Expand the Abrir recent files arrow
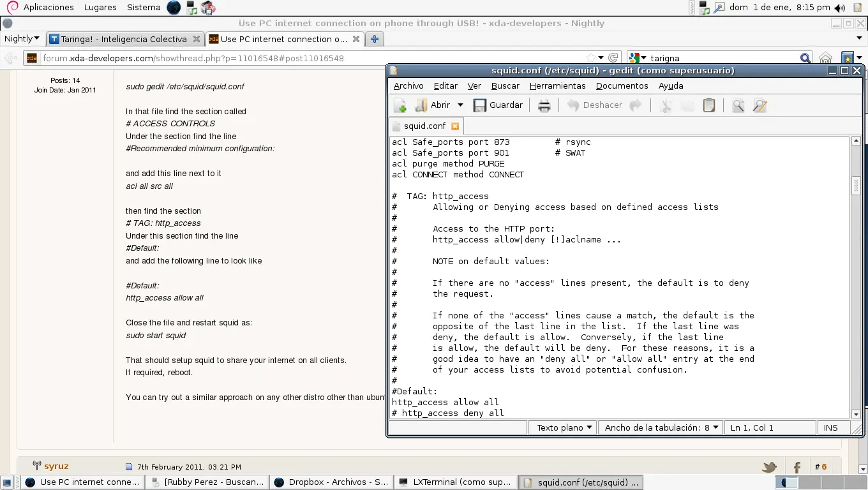The width and height of the screenshot is (868, 490). (460, 105)
